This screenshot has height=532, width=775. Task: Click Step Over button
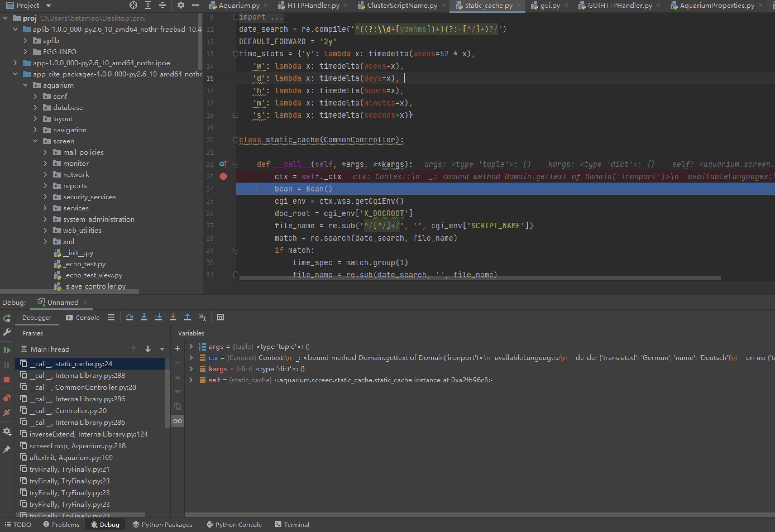point(129,317)
